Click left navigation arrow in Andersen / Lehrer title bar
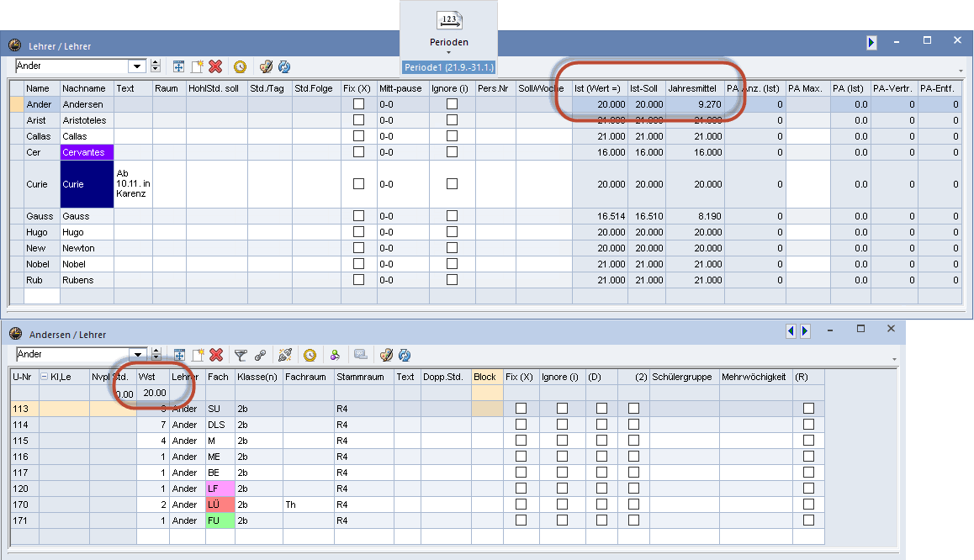The height and width of the screenshot is (560, 974). pos(791,331)
